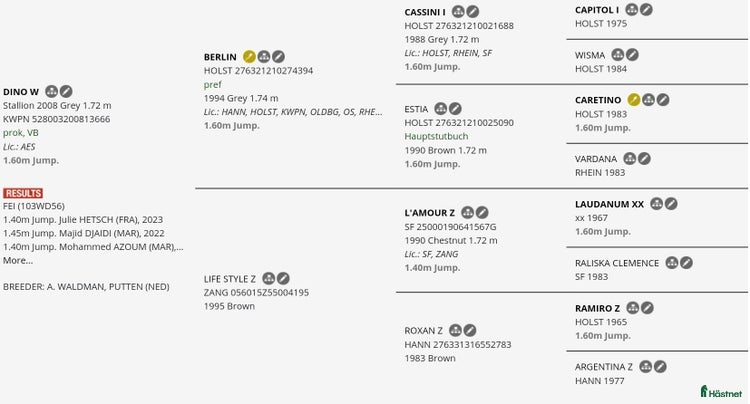The height and width of the screenshot is (404, 750).
Task: Open the pedigree tree icon for LIFE STYLE Z
Action: pos(269,278)
